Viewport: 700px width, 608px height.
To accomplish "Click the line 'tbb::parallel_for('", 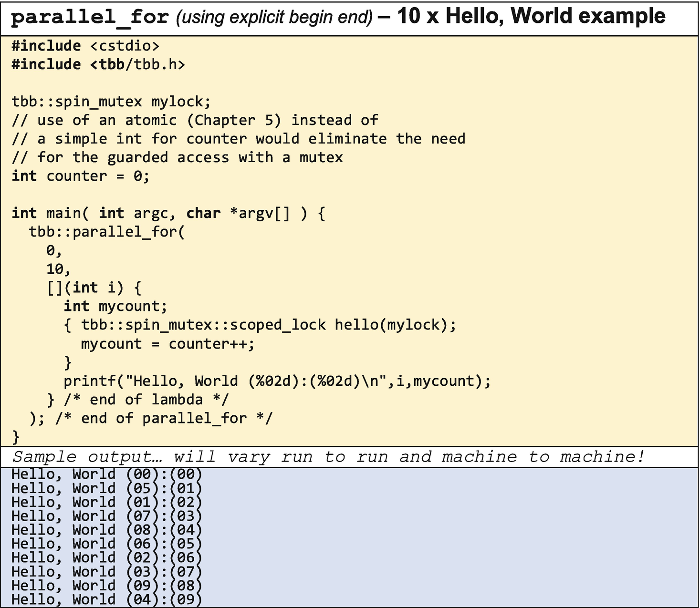I will pyautogui.click(x=107, y=232).
